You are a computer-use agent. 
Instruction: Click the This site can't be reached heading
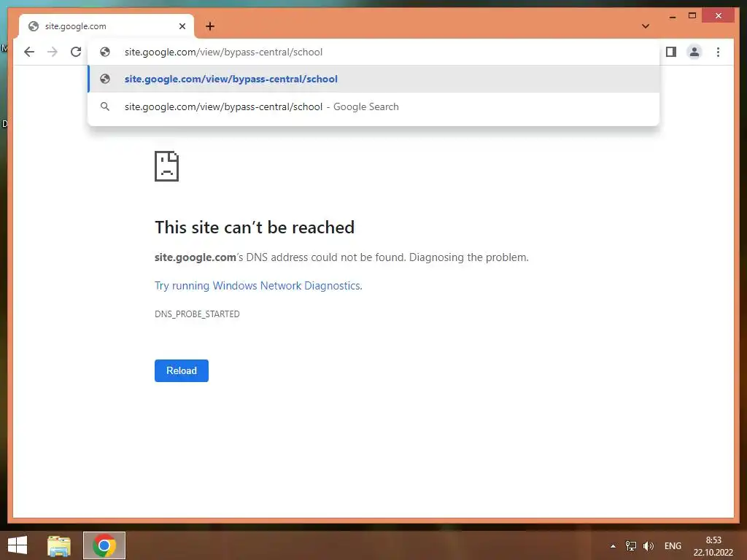click(x=255, y=227)
